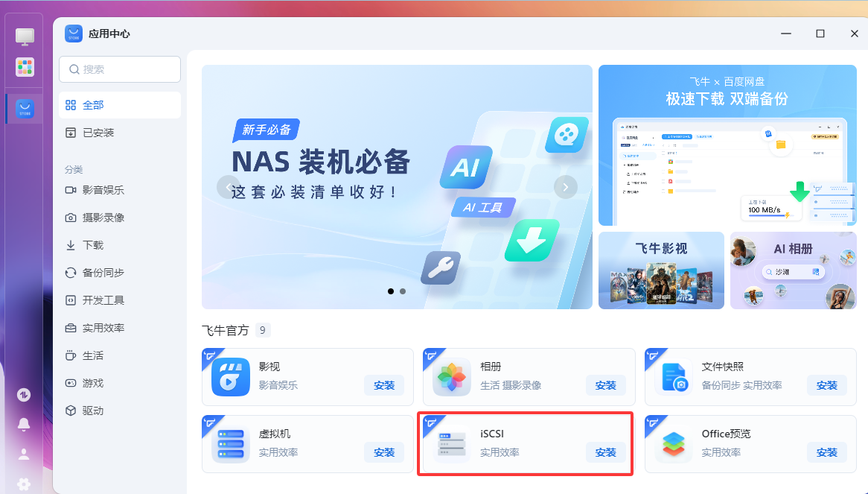Screen dimensions: 868x494
Task: Focus the 搜索 search field
Action: (x=120, y=69)
